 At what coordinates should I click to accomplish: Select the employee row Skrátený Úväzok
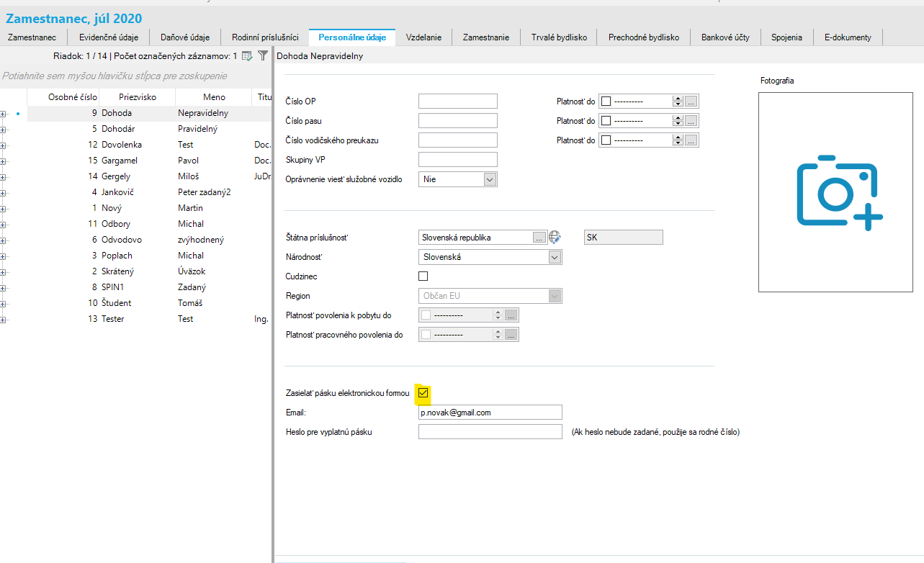(149, 271)
